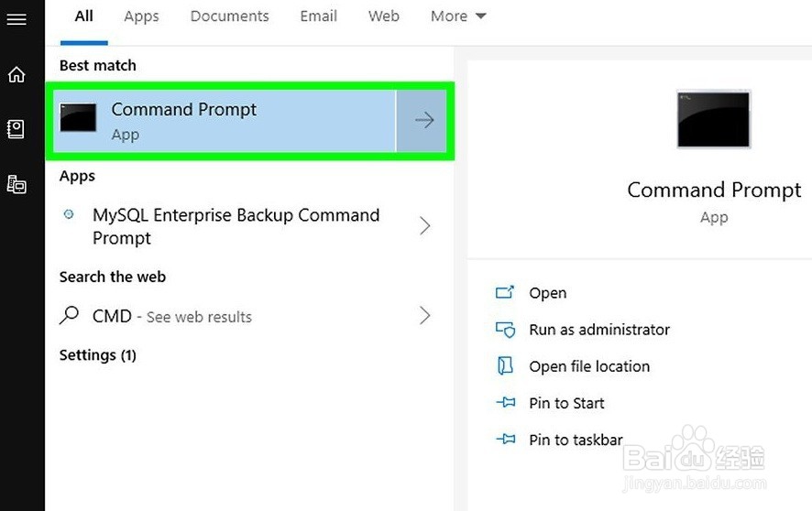Click the Pin to Start pin icon
The height and width of the screenshot is (511, 812).
[505, 402]
